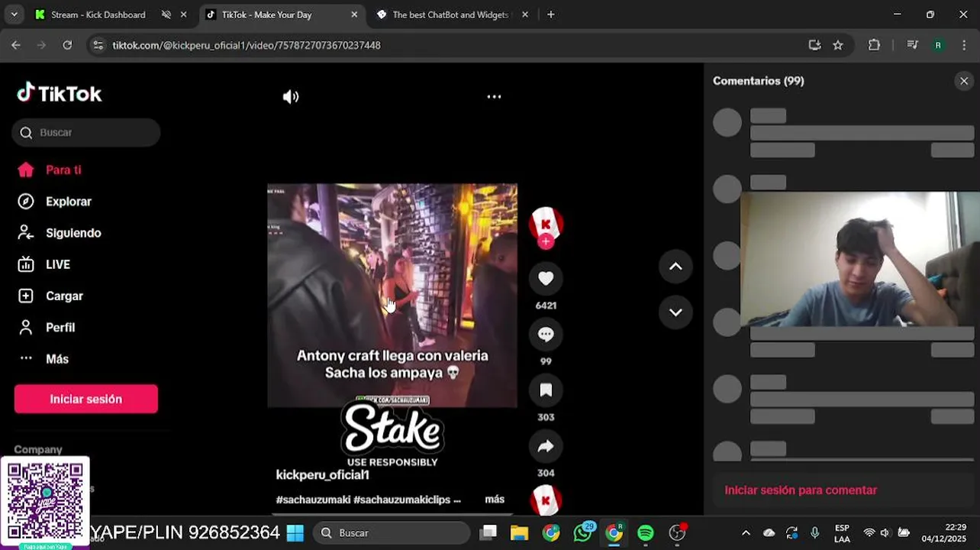
Task: Open the LIVE section
Action: pyautogui.click(x=58, y=264)
